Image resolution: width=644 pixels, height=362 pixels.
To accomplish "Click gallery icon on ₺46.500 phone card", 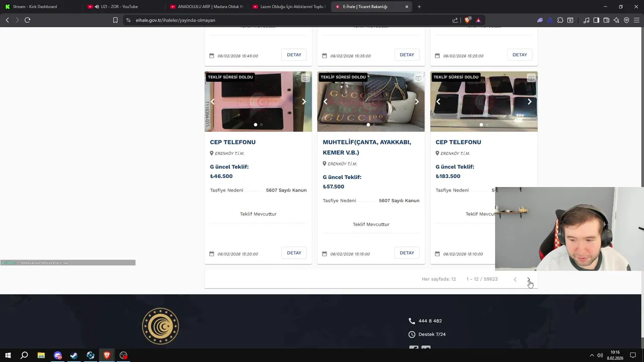I will 305,78.
